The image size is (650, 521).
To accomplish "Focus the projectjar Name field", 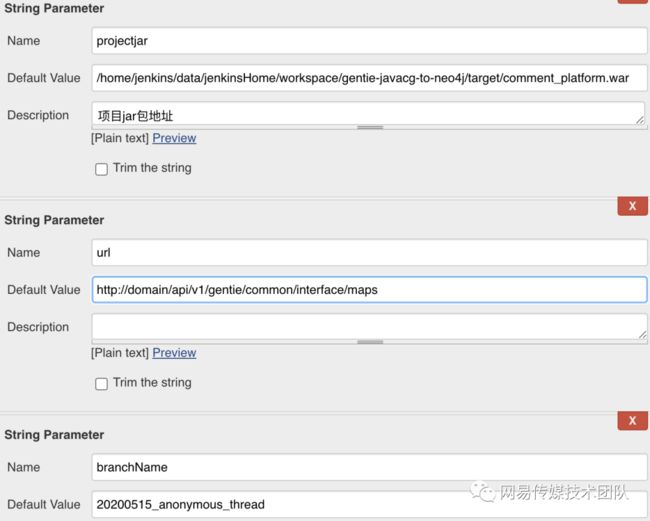I will [369, 41].
